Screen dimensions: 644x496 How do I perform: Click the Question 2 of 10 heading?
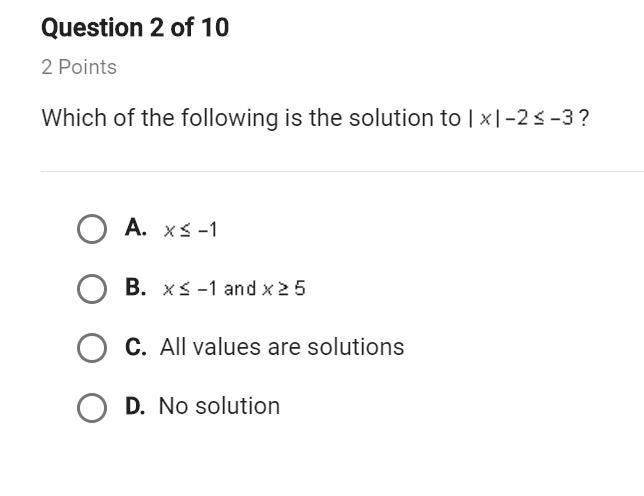pyautogui.click(x=135, y=28)
